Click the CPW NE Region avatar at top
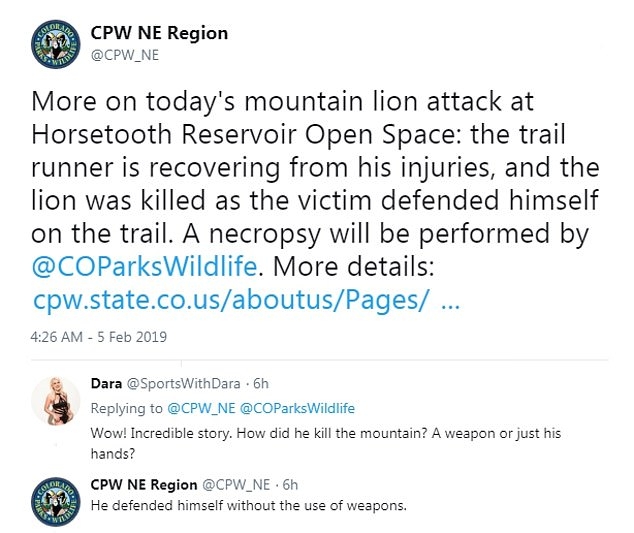The height and width of the screenshot is (533, 634). (x=53, y=44)
